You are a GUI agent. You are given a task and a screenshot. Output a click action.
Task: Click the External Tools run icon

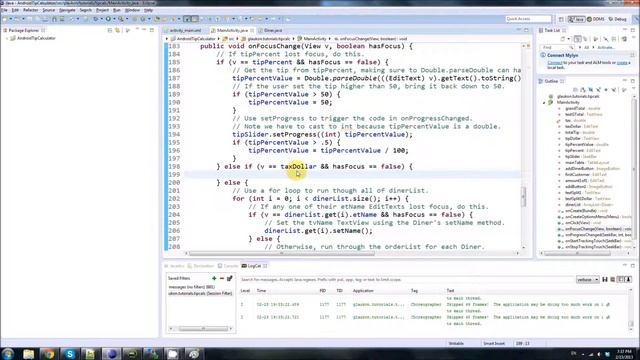(121, 19)
